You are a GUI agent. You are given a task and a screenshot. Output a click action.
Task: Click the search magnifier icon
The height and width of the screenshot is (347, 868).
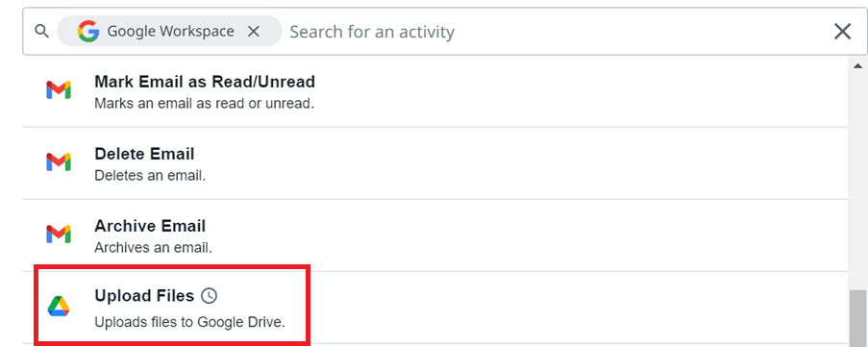(x=41, y=31)
